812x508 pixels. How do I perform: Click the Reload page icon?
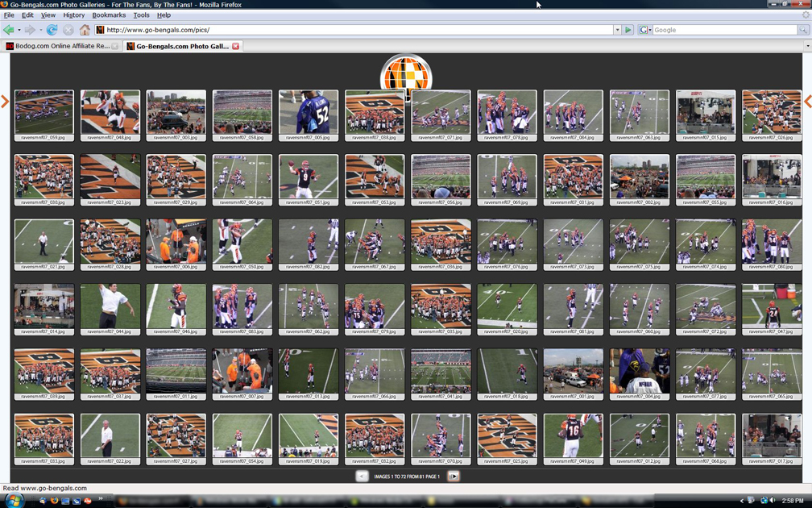pos(52,30)
